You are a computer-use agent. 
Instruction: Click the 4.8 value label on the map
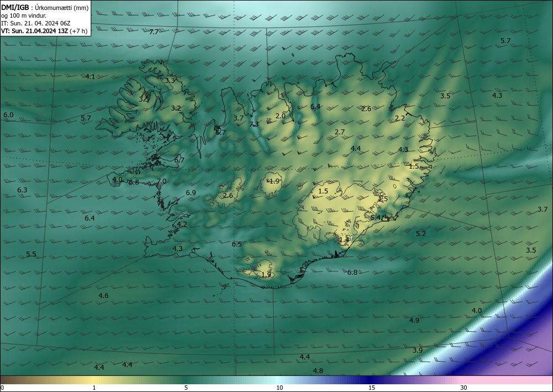pos(318,371)
